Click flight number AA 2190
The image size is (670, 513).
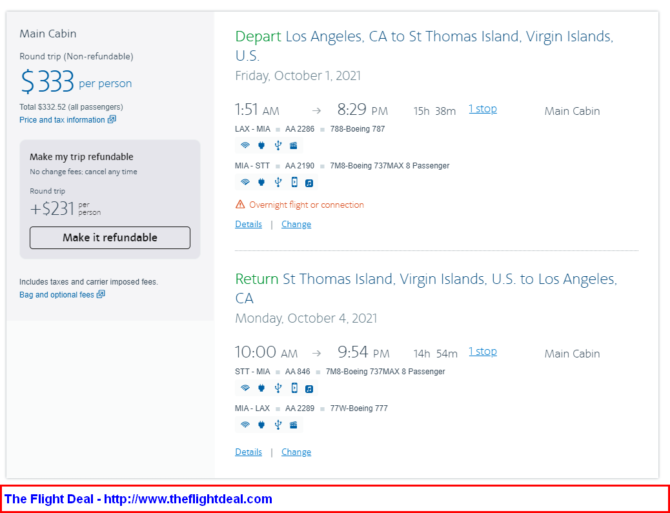(x=300, y=166)
